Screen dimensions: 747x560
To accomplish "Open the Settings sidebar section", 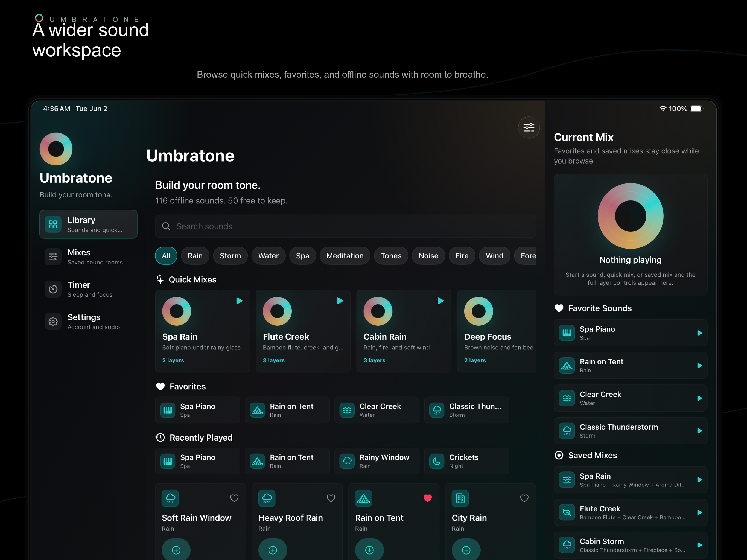I will coord(88,322).
